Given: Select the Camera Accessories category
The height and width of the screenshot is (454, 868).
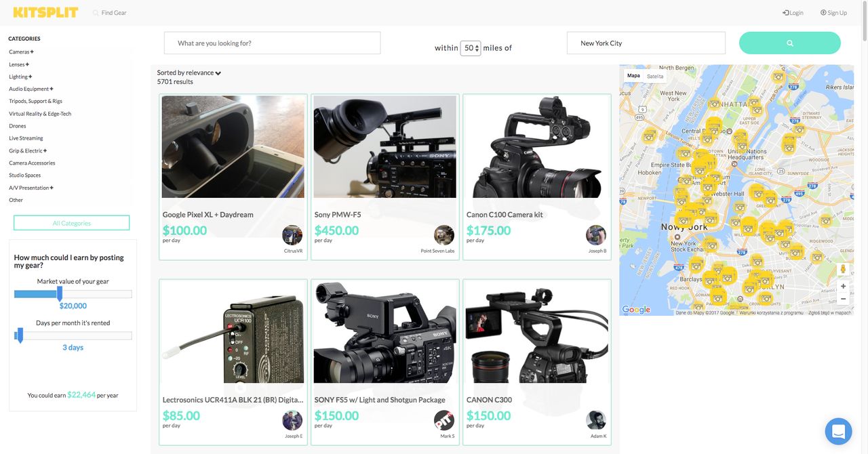Looking at the screenshot, I should click(32, 163).
